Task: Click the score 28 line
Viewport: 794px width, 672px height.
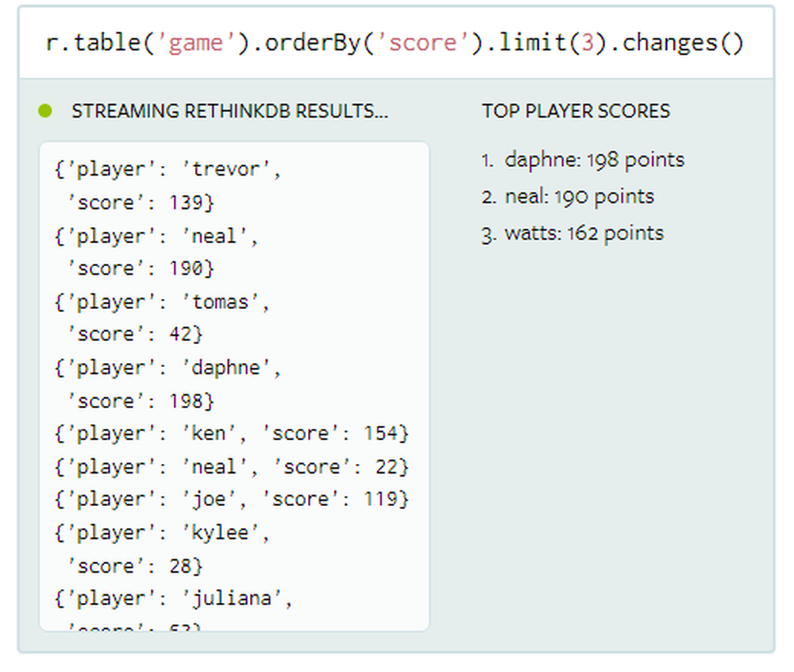Action: pos(135,566)
